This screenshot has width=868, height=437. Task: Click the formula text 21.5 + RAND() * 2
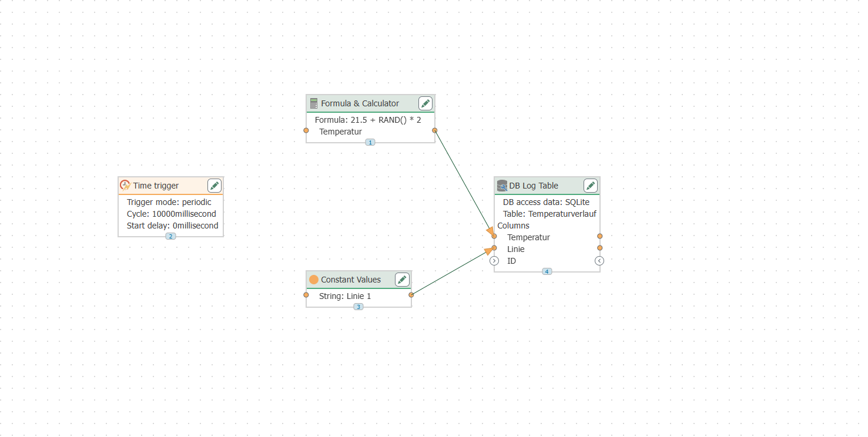pyautogui.click(x=386, y=120)
